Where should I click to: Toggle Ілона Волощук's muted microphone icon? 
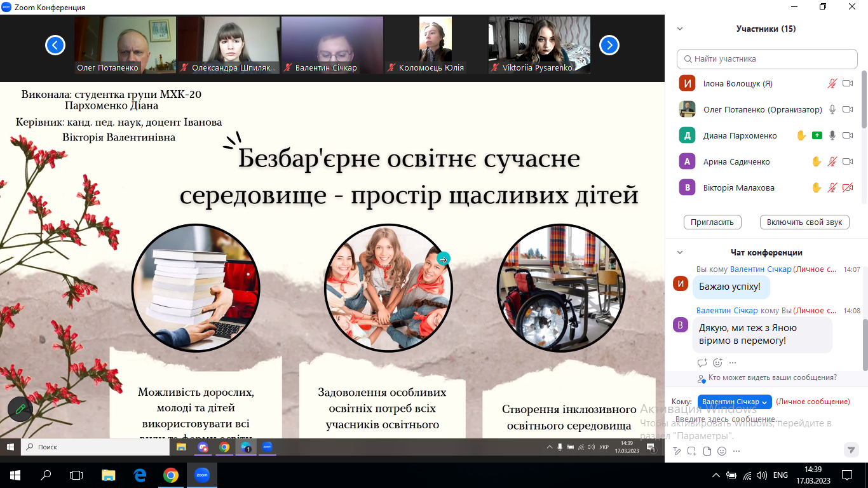(x=832, y=83)
